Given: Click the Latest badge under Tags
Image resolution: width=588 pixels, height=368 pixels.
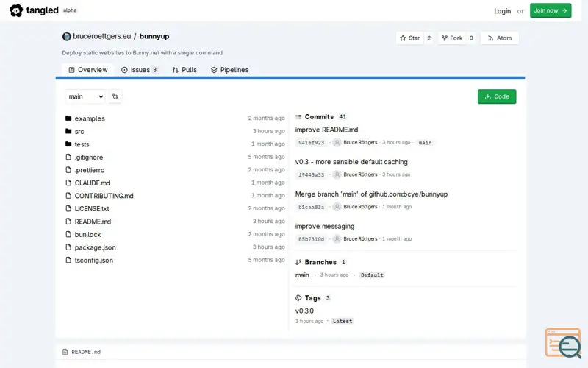Looking at the screenshot, I should 343,322.
